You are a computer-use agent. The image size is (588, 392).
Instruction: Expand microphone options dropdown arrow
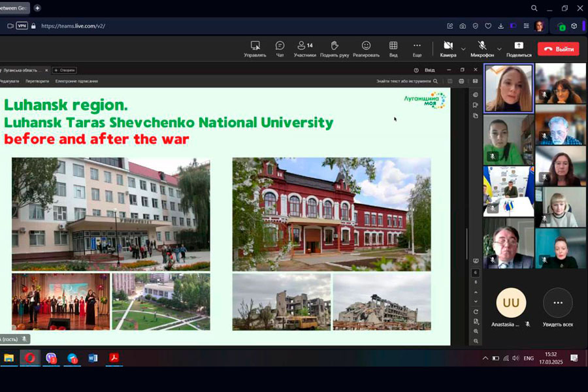499,49
